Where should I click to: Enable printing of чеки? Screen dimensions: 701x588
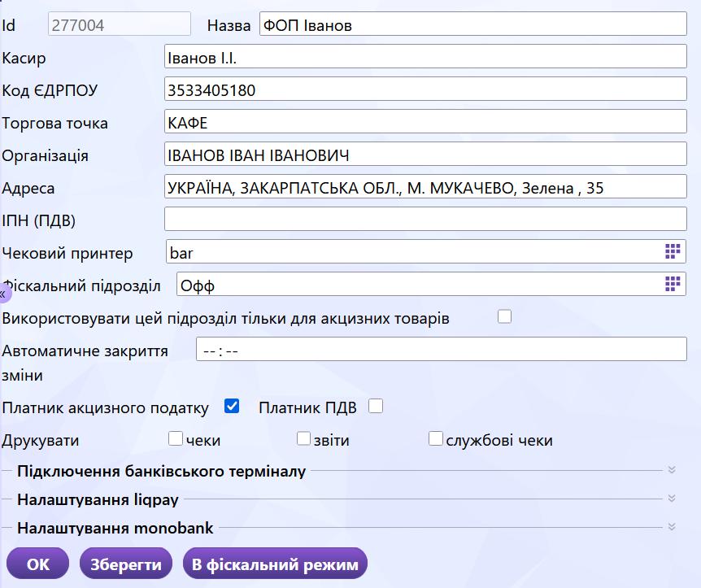pyautogui.click(x=176, y=438)
